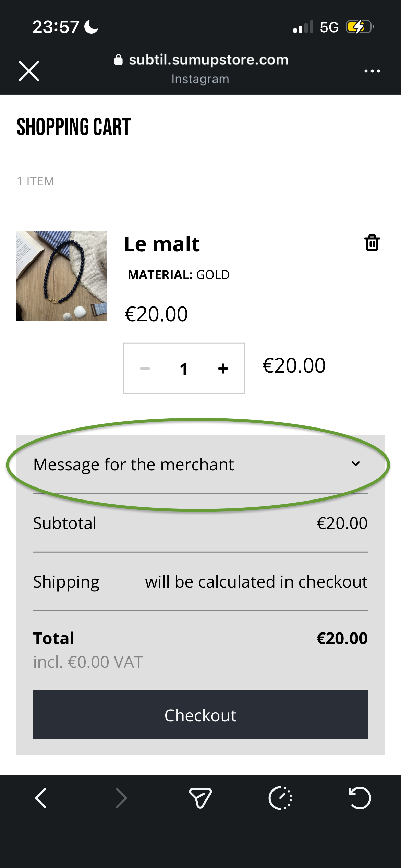Viewport: 401px width, 868px height.
Task: Tap the Shopping Cart heading
Action: (74, 127)
